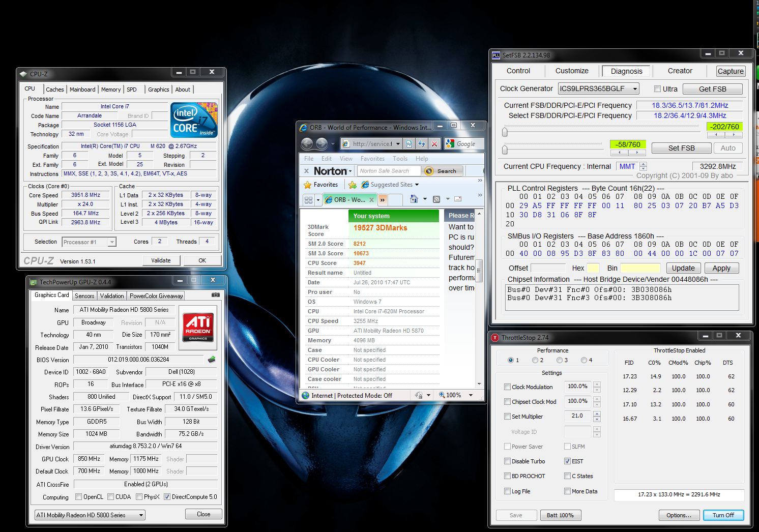The image size is (759, 532).
Task: Click the Internet Explorer refresh icon
Action: tap(421, 144)
